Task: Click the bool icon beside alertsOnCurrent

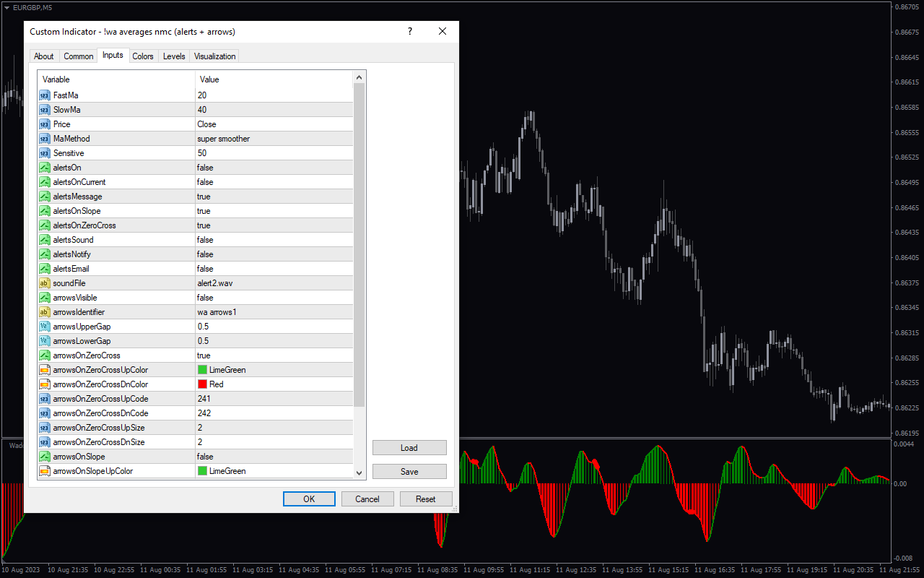Action: 44,182
